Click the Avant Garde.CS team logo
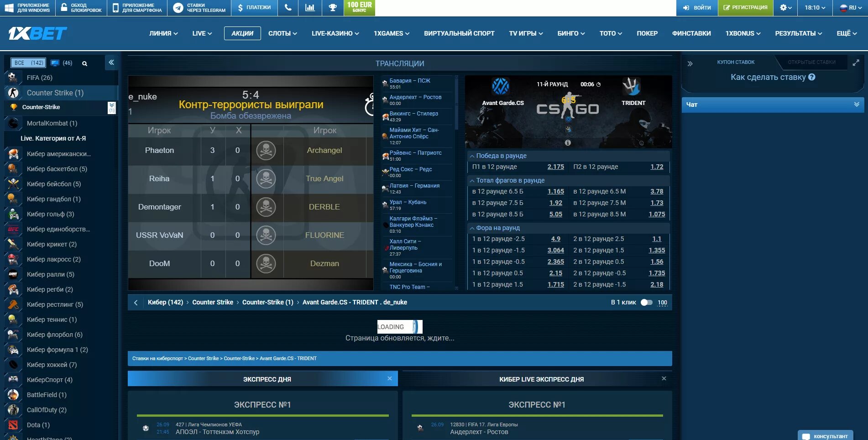The width and height of the screenshot is (868, 440). (501, 86)
